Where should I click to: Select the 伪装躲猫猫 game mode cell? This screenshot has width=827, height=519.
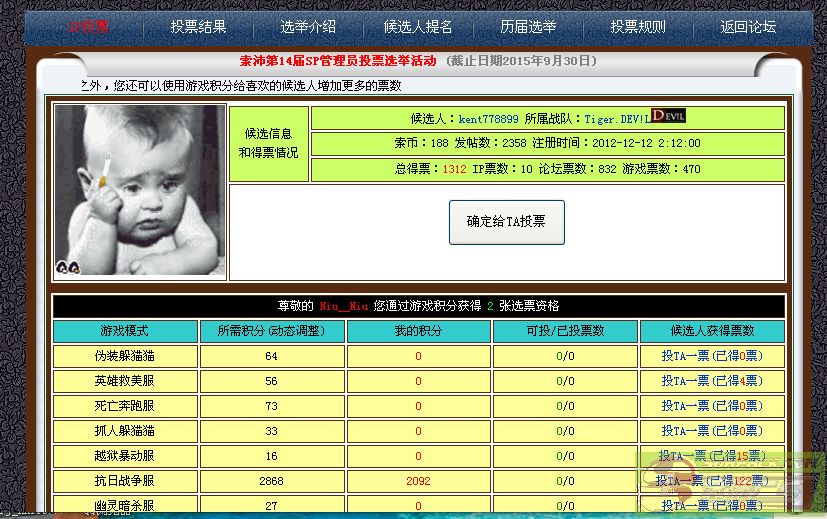pos(125,356)
